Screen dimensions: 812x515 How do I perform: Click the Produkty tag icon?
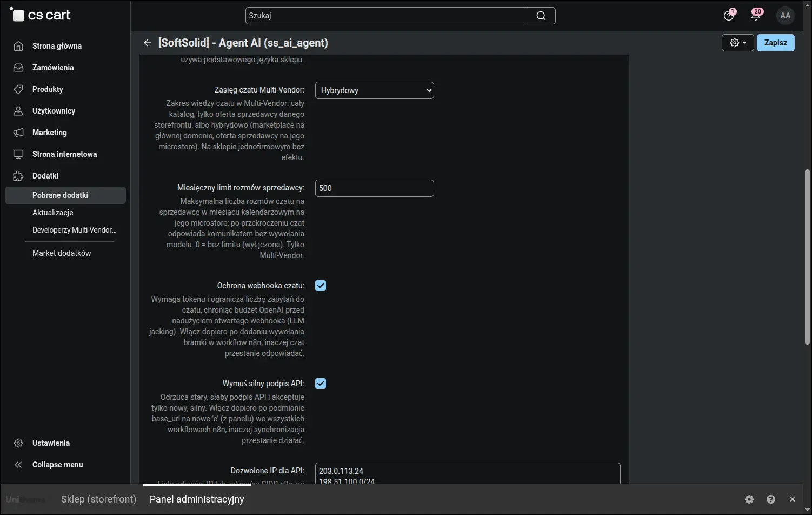(18, 89)
